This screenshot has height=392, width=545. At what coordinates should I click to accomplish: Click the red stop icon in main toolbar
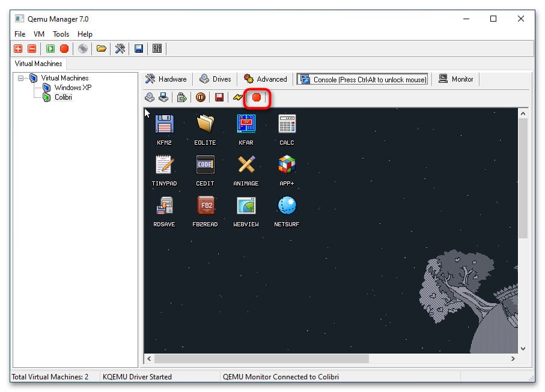coord(64,49)
